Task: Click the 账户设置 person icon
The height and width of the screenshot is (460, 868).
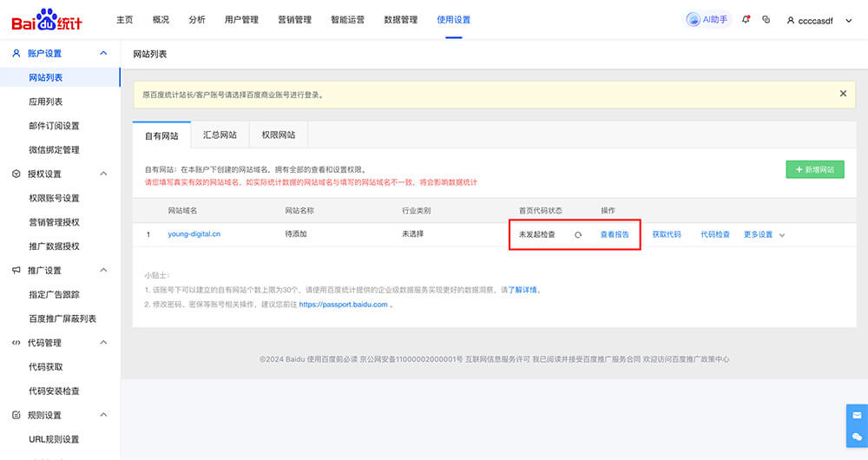Action: pyautogui.click(x=16, y=53)
